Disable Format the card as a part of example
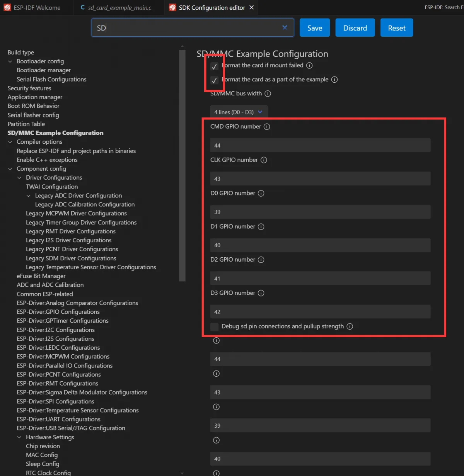The height and width of the screenshot is (476, 464). click(x=214, y=80)
